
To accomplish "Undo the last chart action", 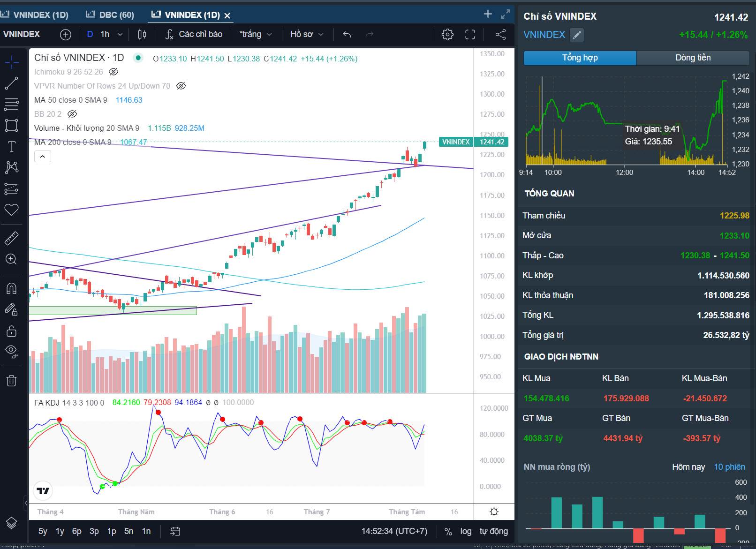I will click(x=347, y=34).
